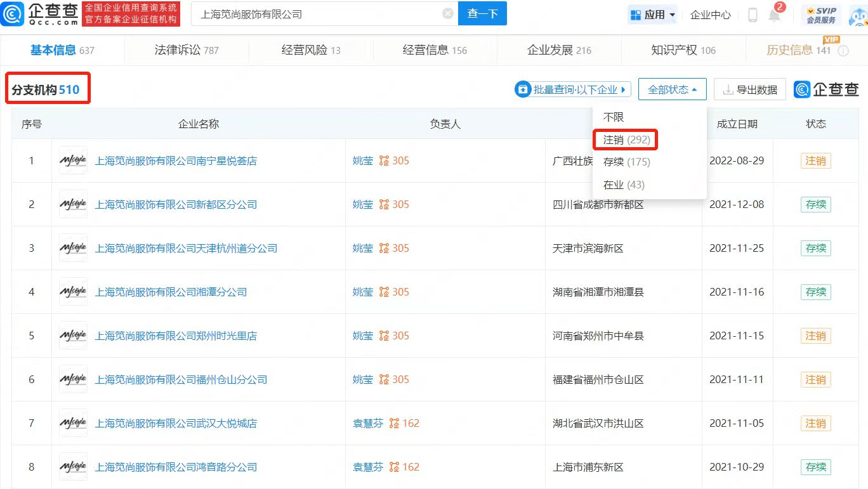Open 企业中心 link

(711, 15)
